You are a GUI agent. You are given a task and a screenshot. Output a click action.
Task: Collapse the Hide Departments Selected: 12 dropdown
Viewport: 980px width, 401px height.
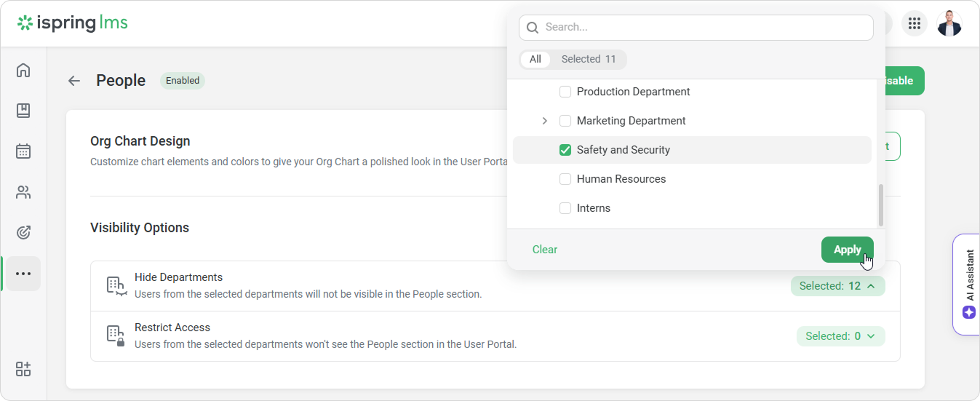pos(837,286)
